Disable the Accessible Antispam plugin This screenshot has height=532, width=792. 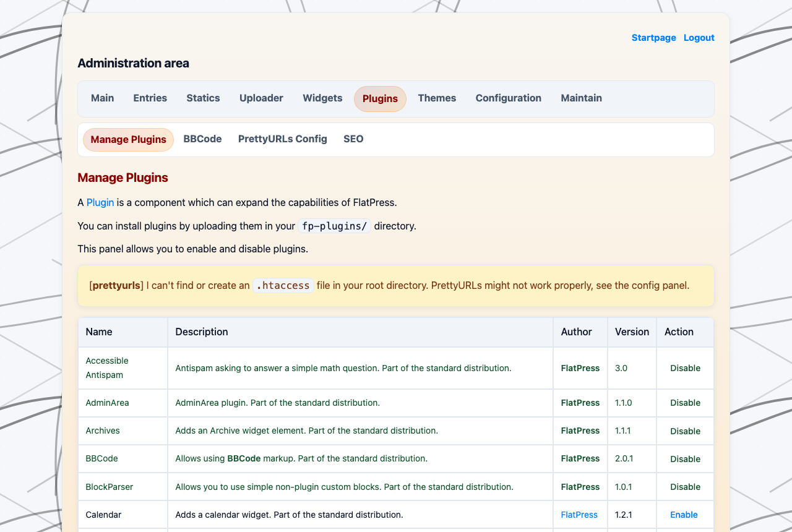coord(686,368)
